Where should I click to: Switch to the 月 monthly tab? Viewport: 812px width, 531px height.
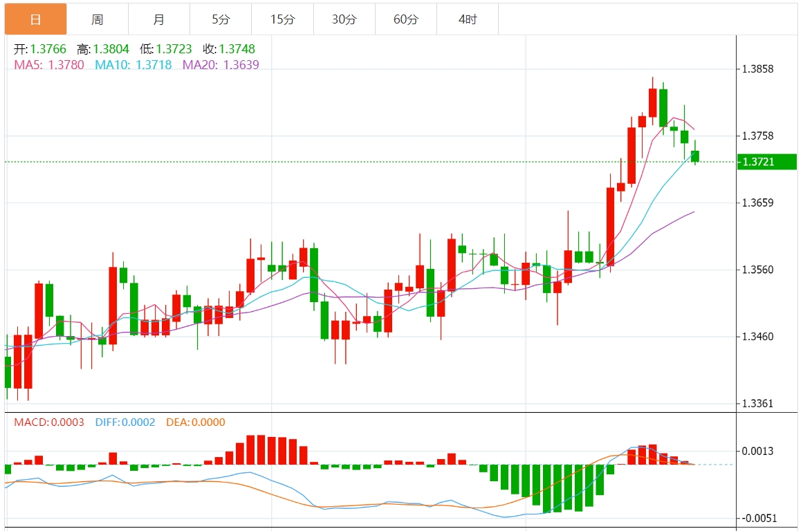point(159,19)
